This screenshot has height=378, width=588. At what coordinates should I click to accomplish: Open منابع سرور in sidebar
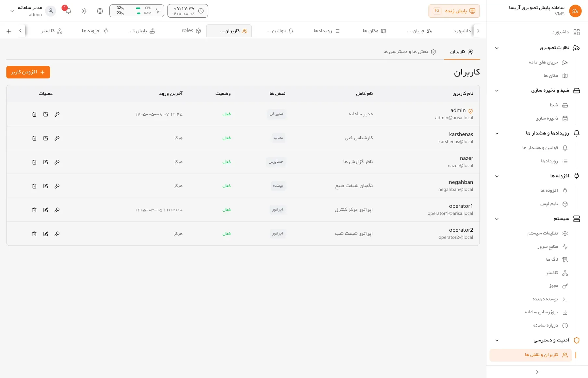point(553,247)
